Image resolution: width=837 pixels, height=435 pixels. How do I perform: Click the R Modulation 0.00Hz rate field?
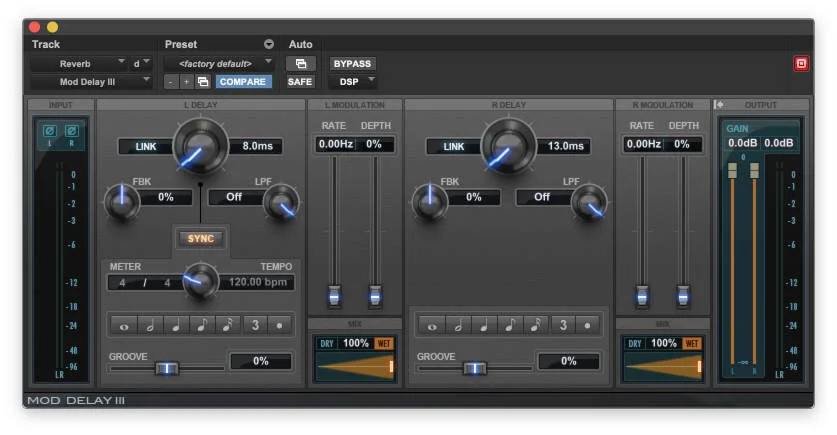(x=643, y=144)
